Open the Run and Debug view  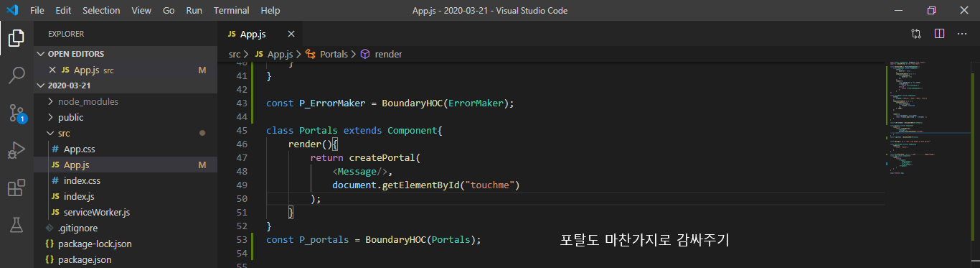(x=17, y=150)
